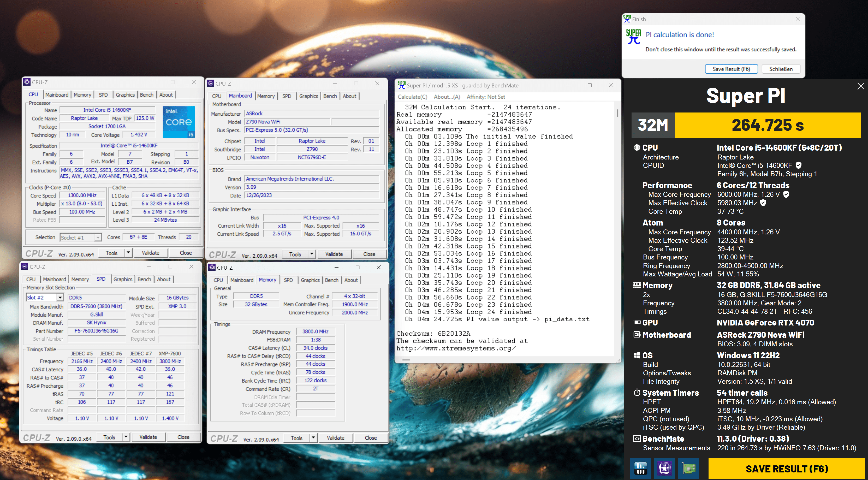Maximize the Super PI window

[589, 85]
